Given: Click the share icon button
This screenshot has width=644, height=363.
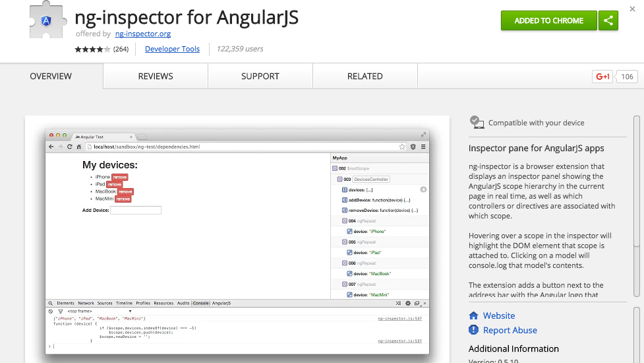Looking at the screenshot, I should click(608, 20).
